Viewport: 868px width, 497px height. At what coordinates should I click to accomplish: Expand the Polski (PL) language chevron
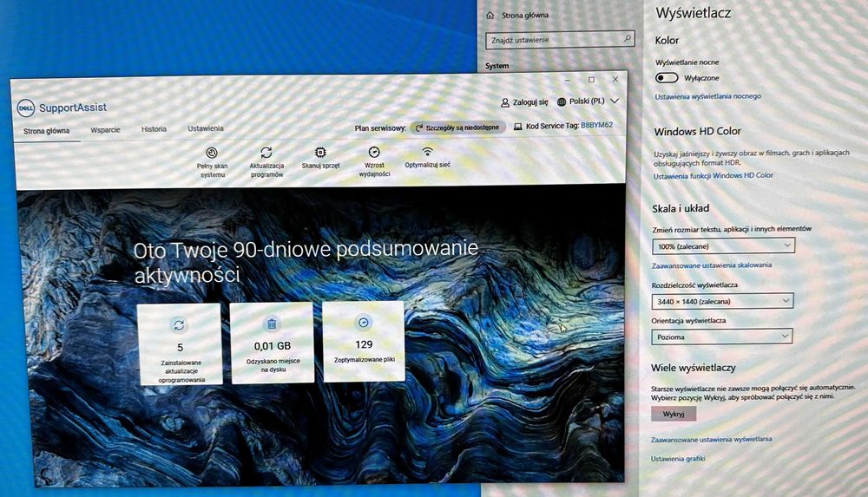[615, 101]
